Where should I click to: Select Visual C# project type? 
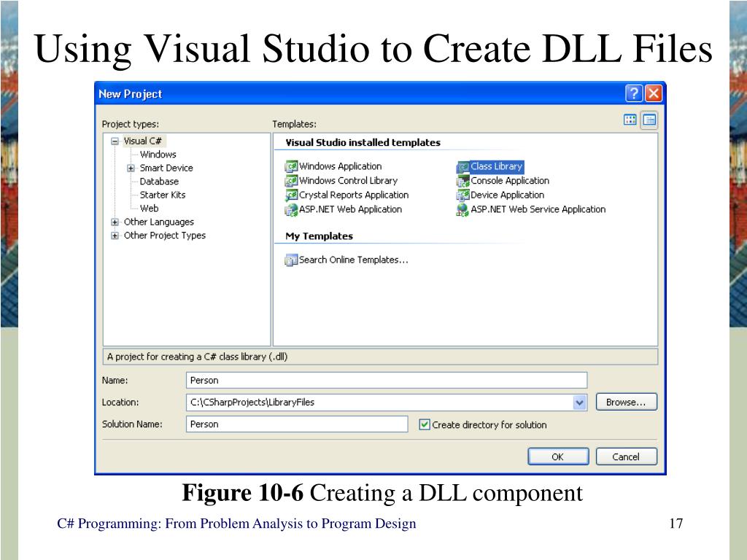point(142,141)
